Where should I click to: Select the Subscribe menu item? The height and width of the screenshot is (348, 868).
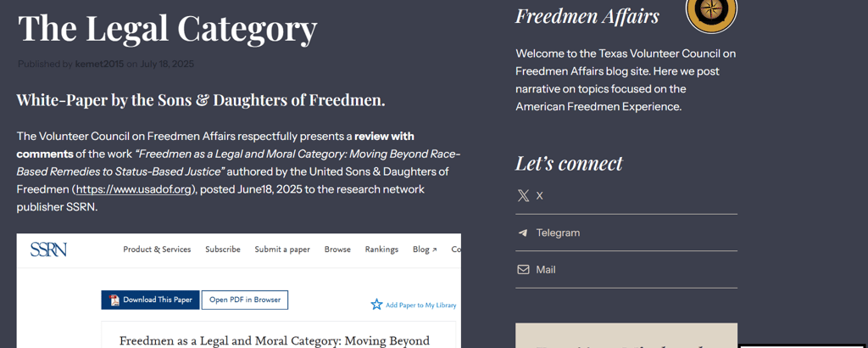(223, 250)
